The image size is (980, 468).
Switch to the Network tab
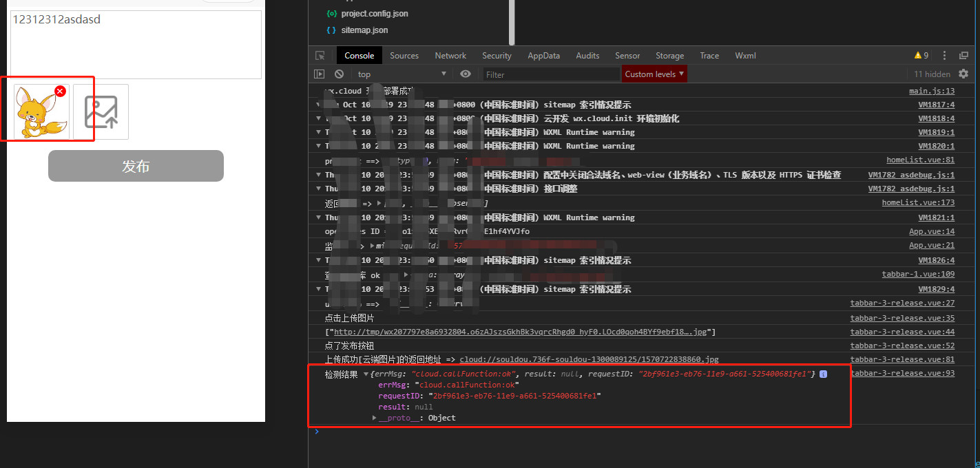tap(450, 56)
